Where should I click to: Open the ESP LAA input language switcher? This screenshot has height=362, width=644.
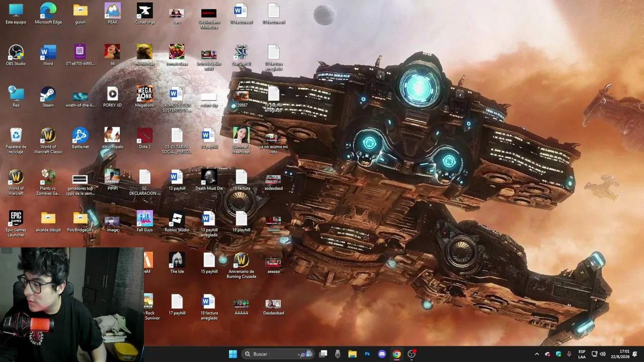point(582,354)
